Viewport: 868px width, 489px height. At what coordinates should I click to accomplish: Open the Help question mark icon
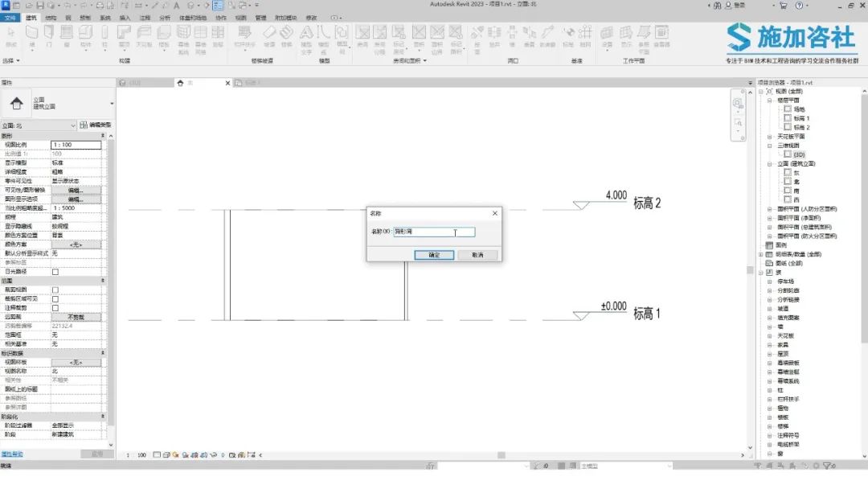tap(799, 5)
